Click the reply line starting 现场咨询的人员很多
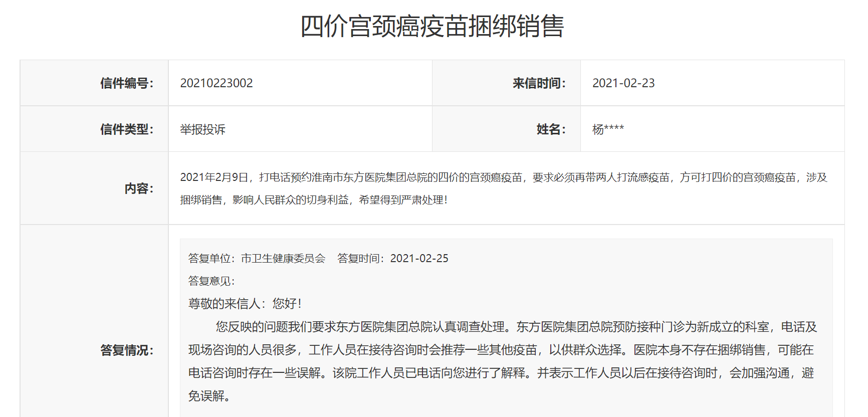Viewport: 868px width, 417px height. click(501, 350)
